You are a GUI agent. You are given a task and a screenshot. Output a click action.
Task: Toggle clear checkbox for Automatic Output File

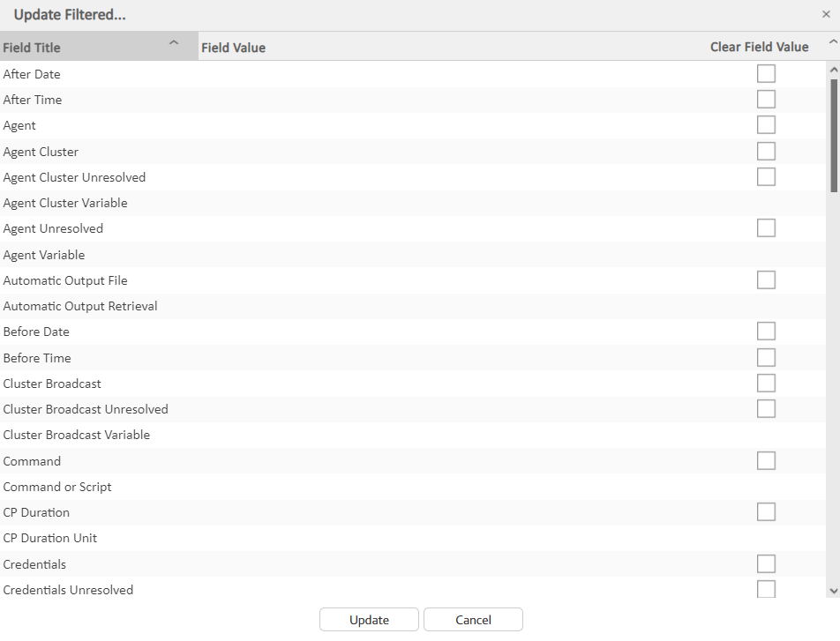pyautogui.click(x=766, y=280)
